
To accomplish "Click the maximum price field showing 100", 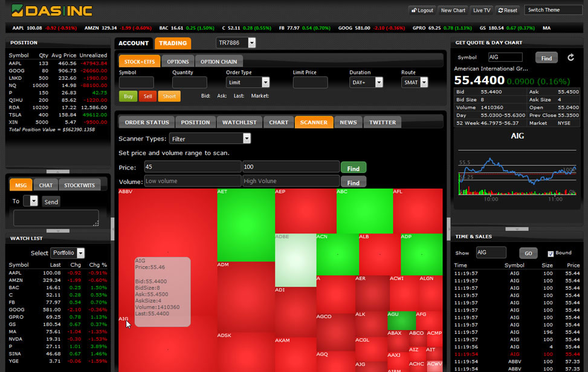I will pos(291,167).
